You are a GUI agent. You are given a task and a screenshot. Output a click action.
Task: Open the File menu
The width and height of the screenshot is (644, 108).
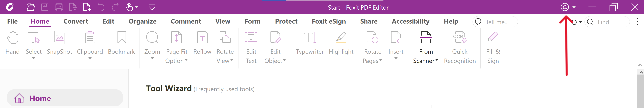pyautogui.click(x=12, y=22)
